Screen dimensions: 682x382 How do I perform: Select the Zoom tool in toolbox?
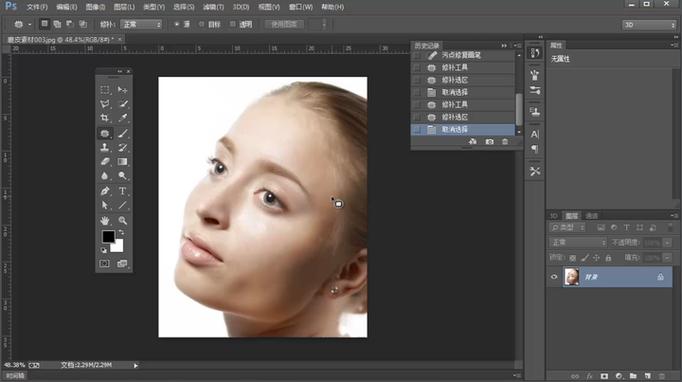coord(123,220)
